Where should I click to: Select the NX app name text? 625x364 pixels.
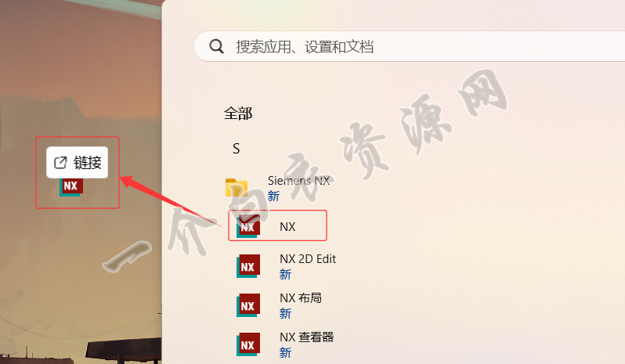(x=287, y=227)
